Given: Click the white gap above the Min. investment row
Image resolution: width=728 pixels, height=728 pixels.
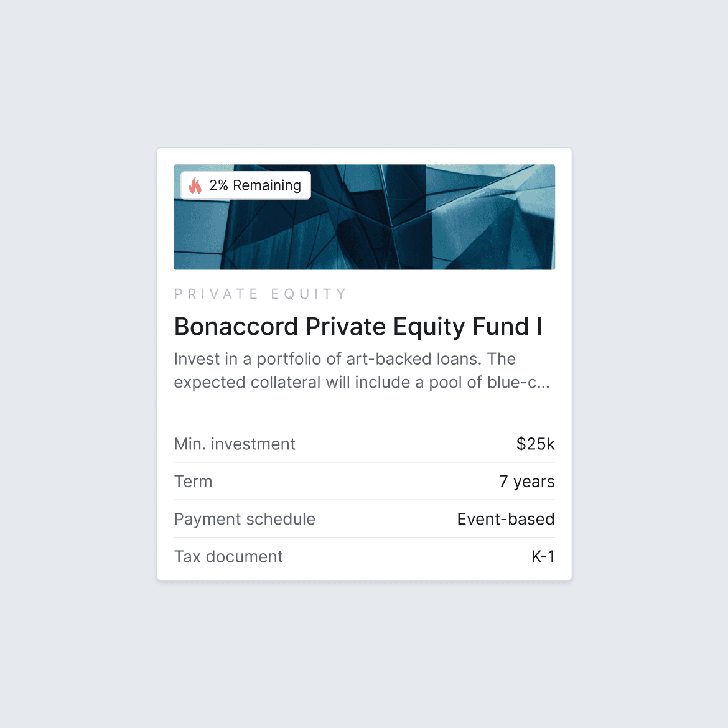Looking at the screenshot, I should point(364,409).
